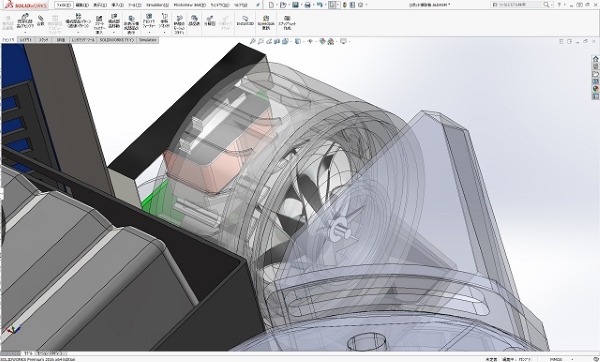The image size is (600, 362).
Task: Open the 挿入(I) menu
Action: [117, 5]
